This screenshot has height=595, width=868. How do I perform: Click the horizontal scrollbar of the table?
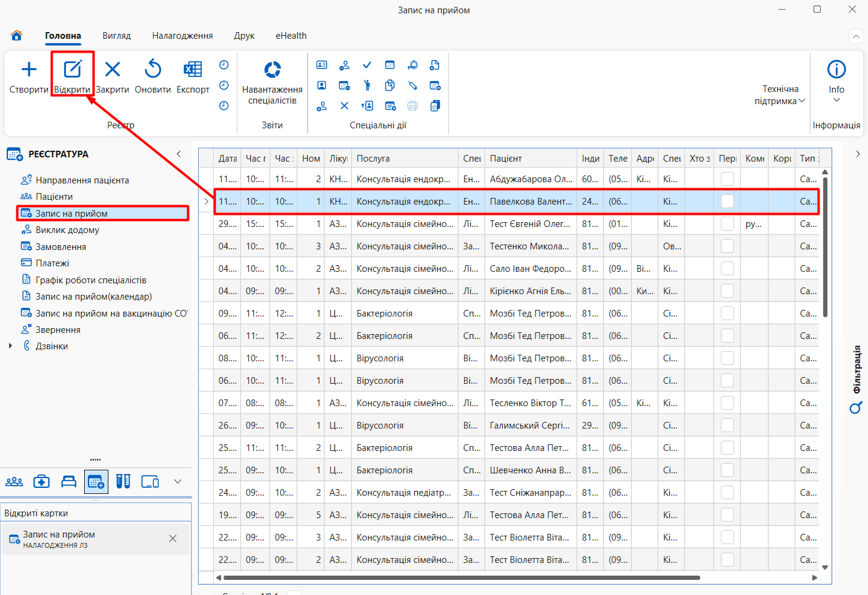click(461, 577)
